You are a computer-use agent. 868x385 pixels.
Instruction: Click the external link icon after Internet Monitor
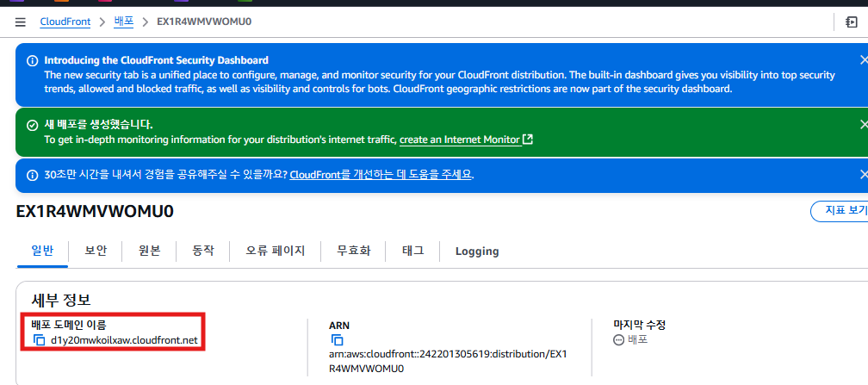[528, 140]
